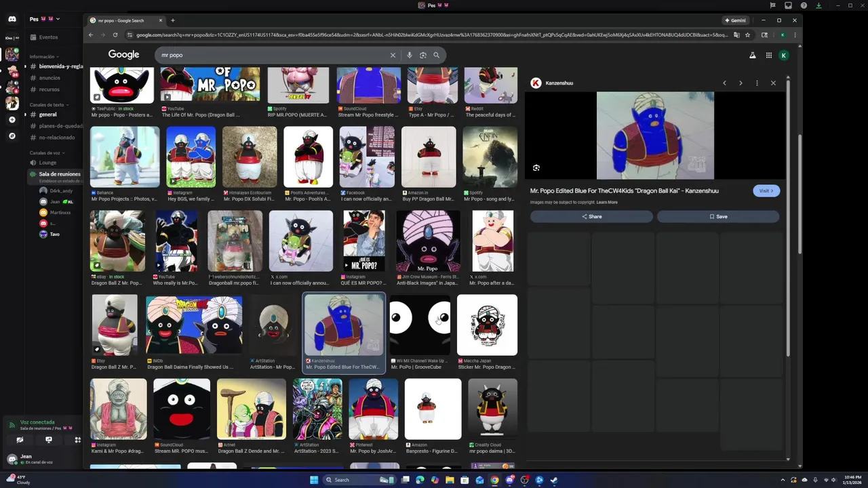Click Jean's avatar in Discord user panel
868x488 pixels.
coord(12,459)
